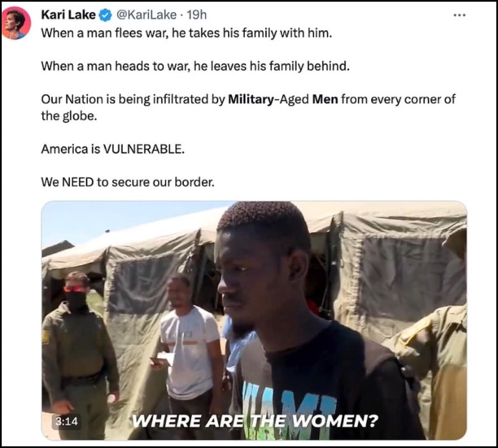498x448 pixels.
Task: Click 'We NEED to secure our border.'
Action: [x=128, y=182]
